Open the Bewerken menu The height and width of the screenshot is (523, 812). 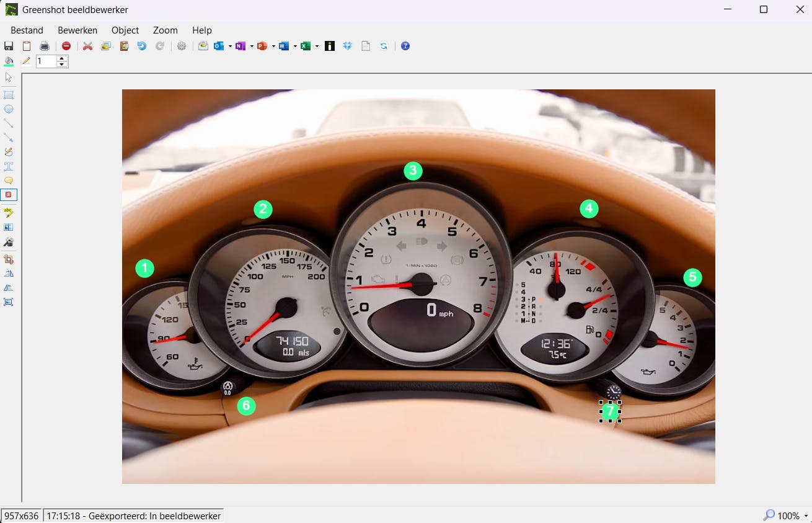click(x=77, y=30)
